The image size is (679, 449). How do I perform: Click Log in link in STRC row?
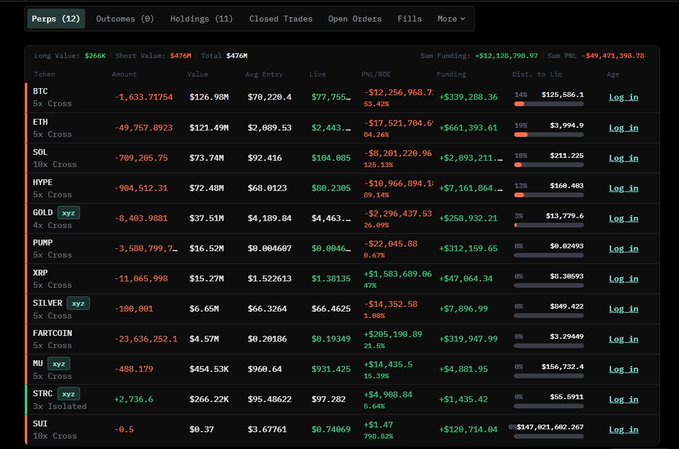(624, 399)
